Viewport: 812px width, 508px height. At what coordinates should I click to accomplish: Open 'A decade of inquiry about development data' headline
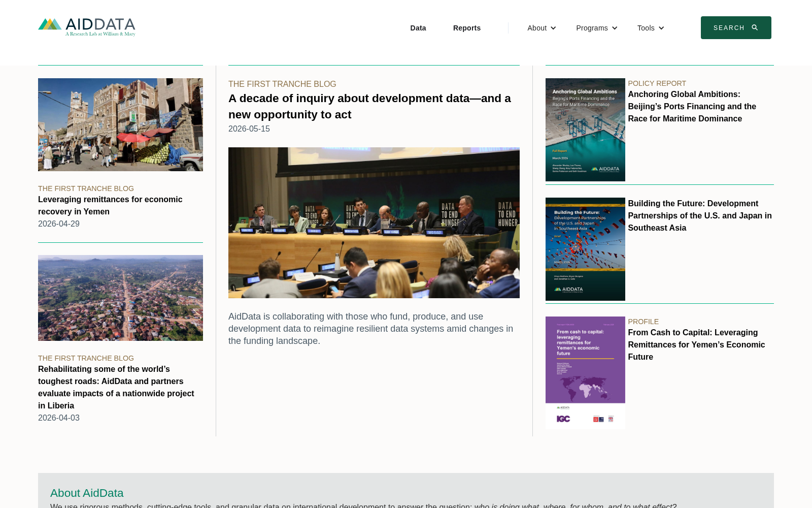[369, 106]
